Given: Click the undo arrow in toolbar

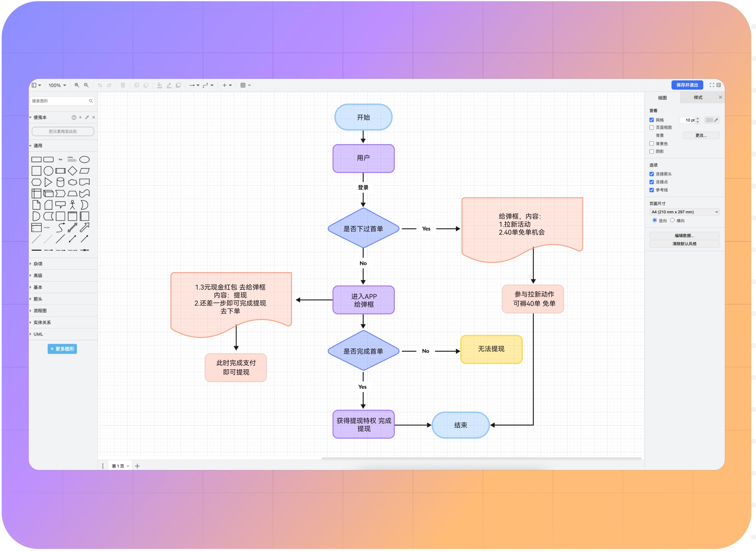Looking at the screenshot, I should (x=100, y=85).
